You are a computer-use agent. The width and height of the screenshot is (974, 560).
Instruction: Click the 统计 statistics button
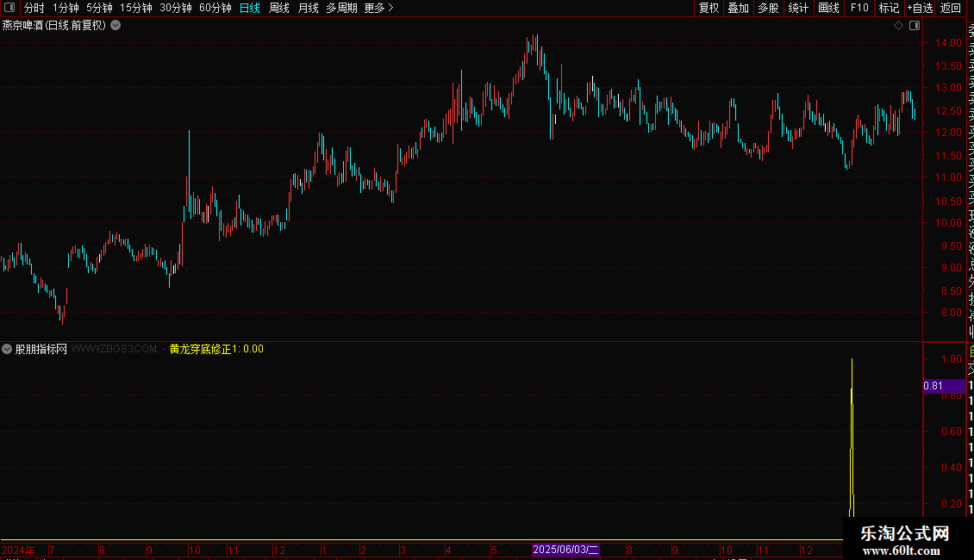click(x=798, y=8)
